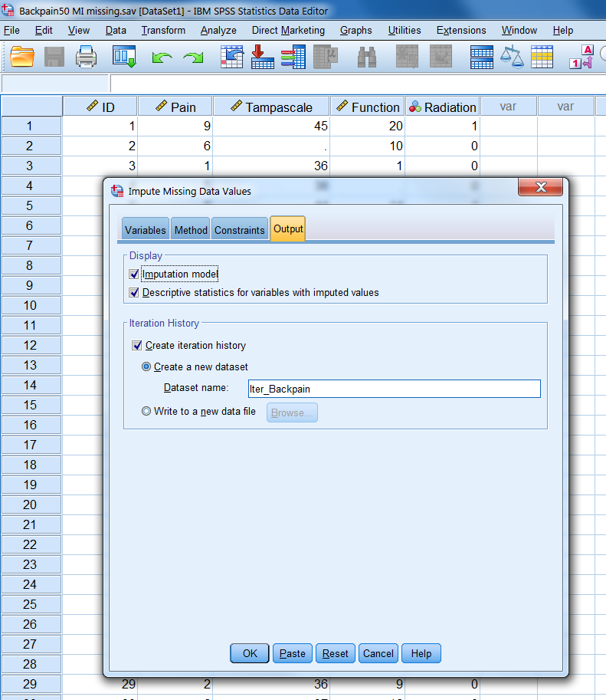Select the Write to a new data file option

coord(146,412)
